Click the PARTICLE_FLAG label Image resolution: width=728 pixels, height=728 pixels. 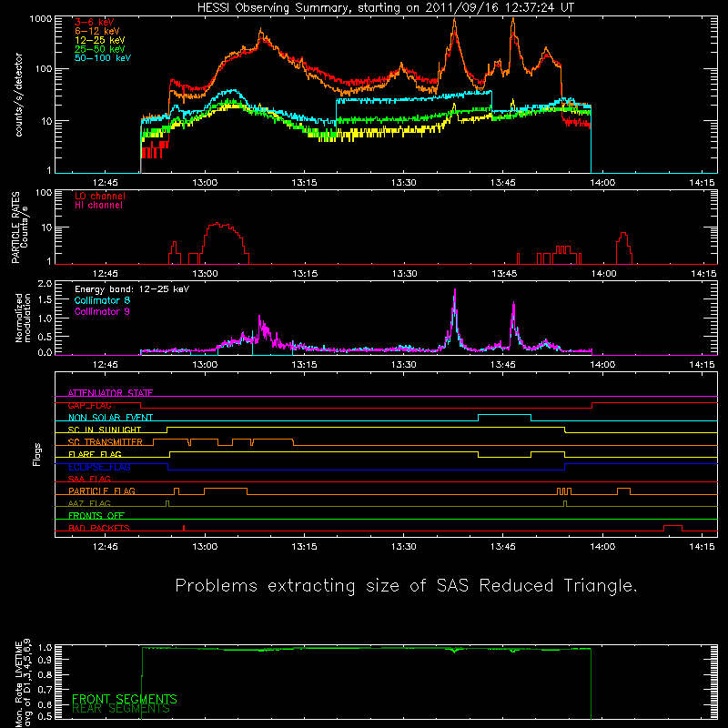tap(102, 490)
